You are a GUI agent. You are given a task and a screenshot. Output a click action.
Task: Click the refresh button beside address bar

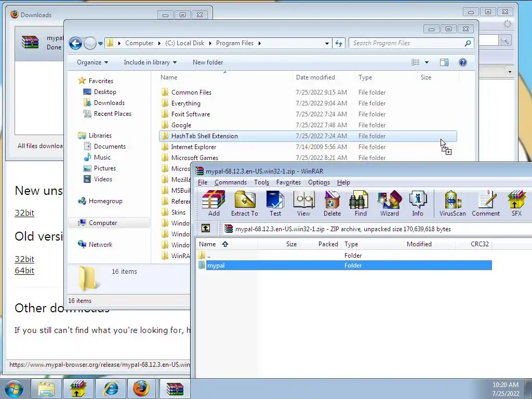(339, 43)
